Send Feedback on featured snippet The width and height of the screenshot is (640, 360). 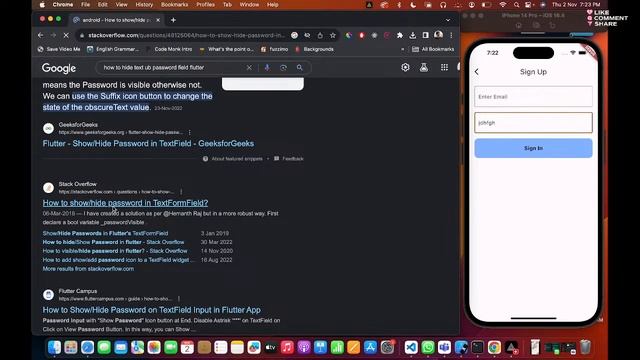[x=289, y=159]
